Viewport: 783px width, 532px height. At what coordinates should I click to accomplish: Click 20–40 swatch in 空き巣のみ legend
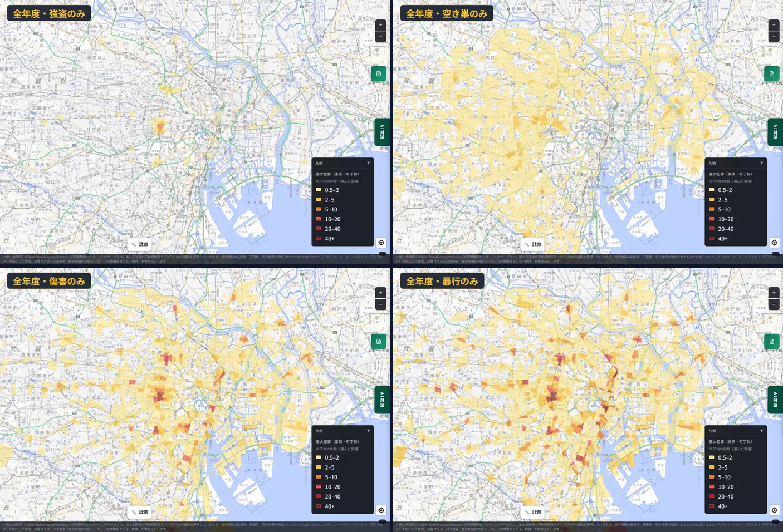pyautogui.click(x=712, y=229)
